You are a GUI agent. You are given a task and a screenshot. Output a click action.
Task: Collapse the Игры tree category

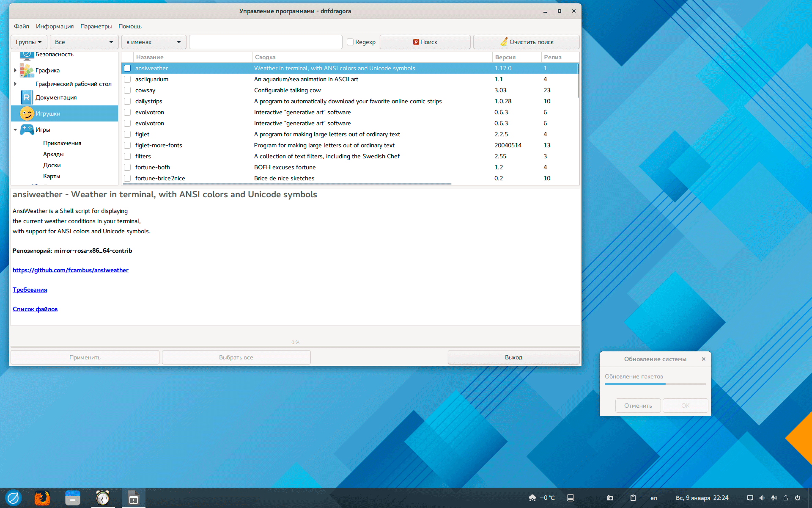(15, 130)
